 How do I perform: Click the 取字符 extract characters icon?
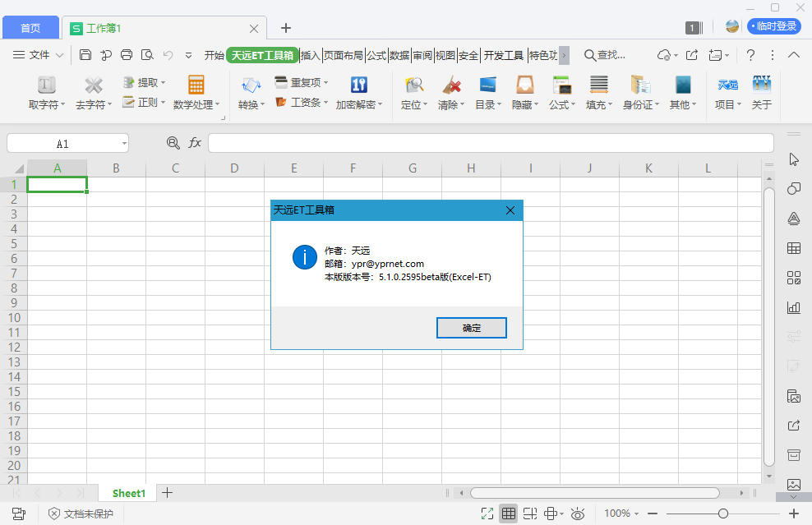[46, 85]
